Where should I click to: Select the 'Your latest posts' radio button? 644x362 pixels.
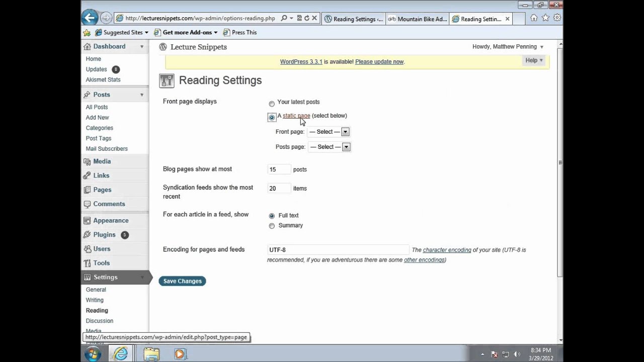(x=272, y=104)
